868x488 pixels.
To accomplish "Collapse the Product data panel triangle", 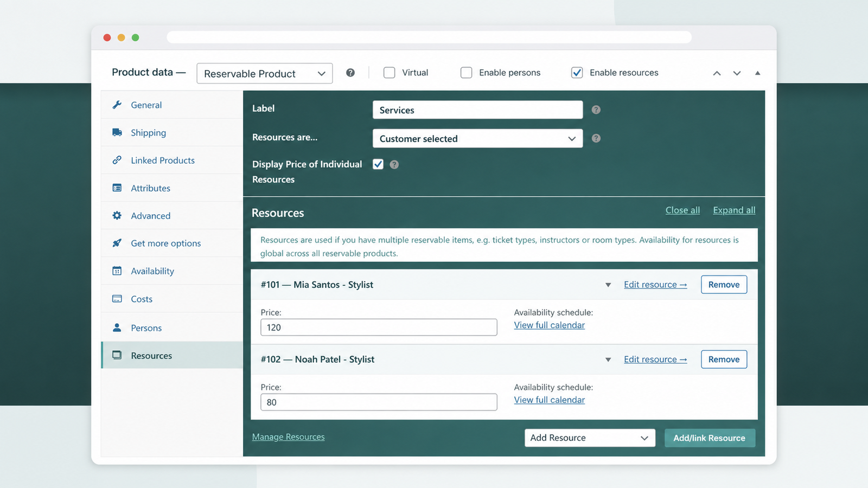I will [758, 73].
